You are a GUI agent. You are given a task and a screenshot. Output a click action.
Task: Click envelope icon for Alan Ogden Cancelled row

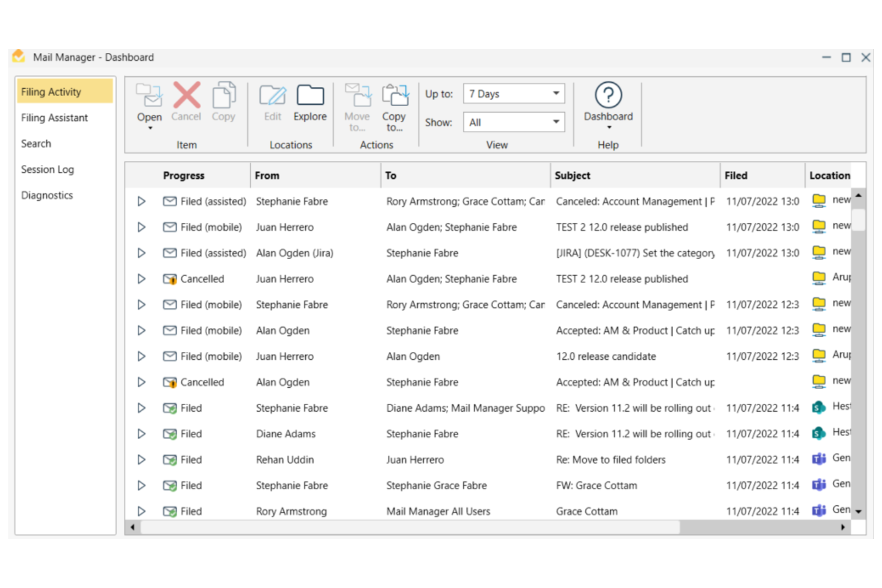pos(170,382)
